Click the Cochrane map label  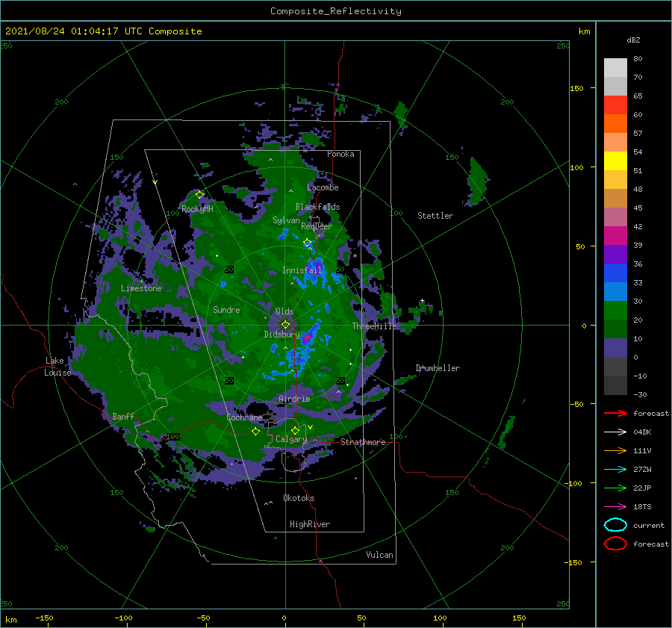[244, 417]
